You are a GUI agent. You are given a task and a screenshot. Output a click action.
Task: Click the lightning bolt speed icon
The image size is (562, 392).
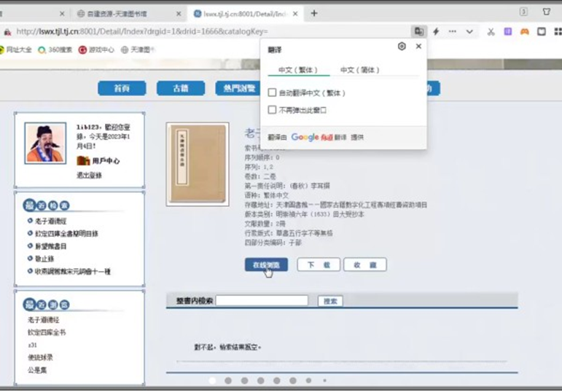(436, 31)
